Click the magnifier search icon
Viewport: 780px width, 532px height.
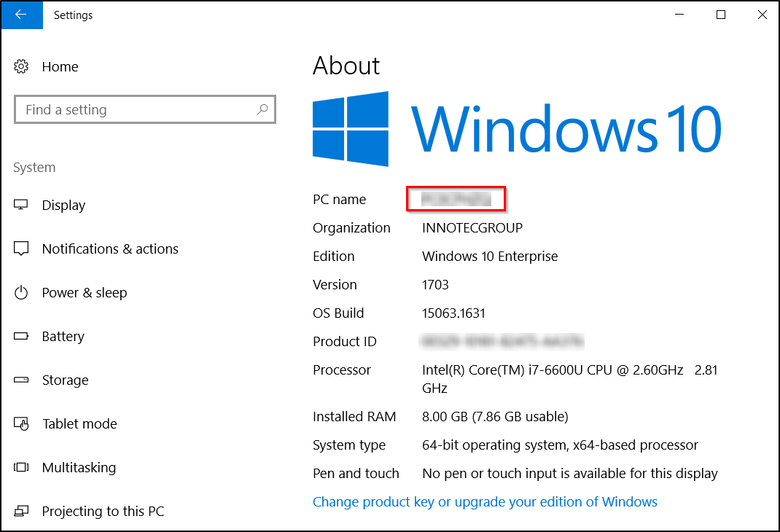point(262,109)
